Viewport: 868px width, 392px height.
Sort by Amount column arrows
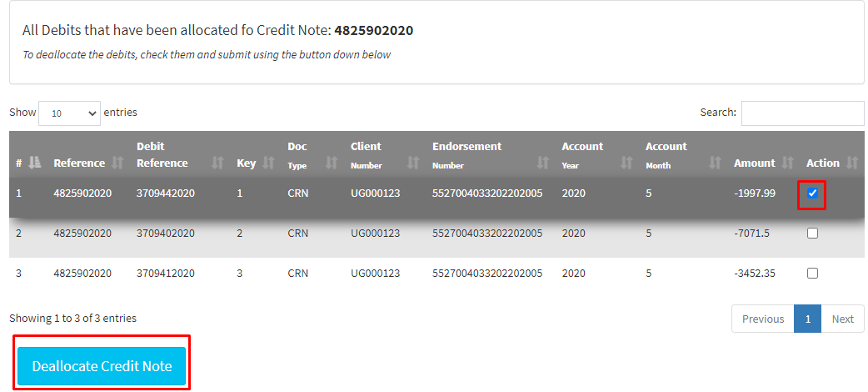pyautogui.click(x=787, y=163)
